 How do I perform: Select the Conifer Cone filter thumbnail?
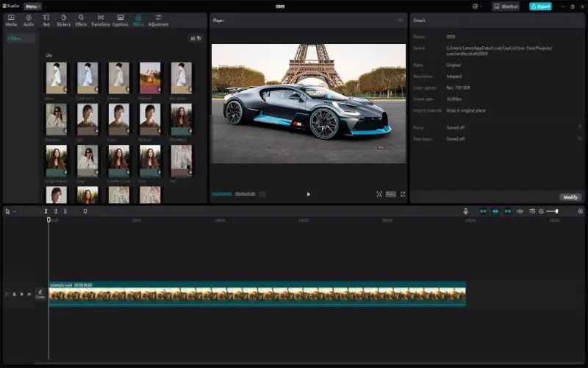(119, 161)
